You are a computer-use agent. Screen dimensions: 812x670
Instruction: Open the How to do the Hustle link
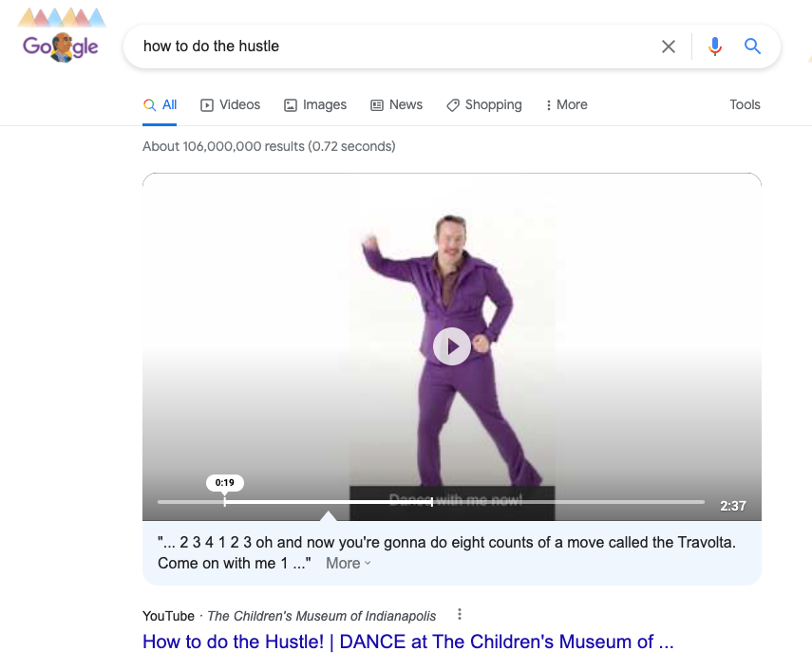pos(407,642)
